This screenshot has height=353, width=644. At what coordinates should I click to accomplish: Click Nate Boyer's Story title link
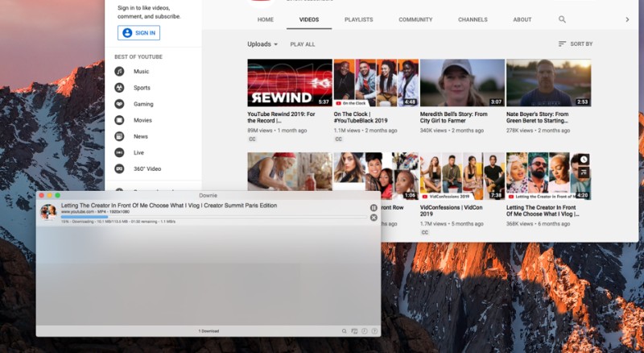pyautogui.click(x=537, y=117)
